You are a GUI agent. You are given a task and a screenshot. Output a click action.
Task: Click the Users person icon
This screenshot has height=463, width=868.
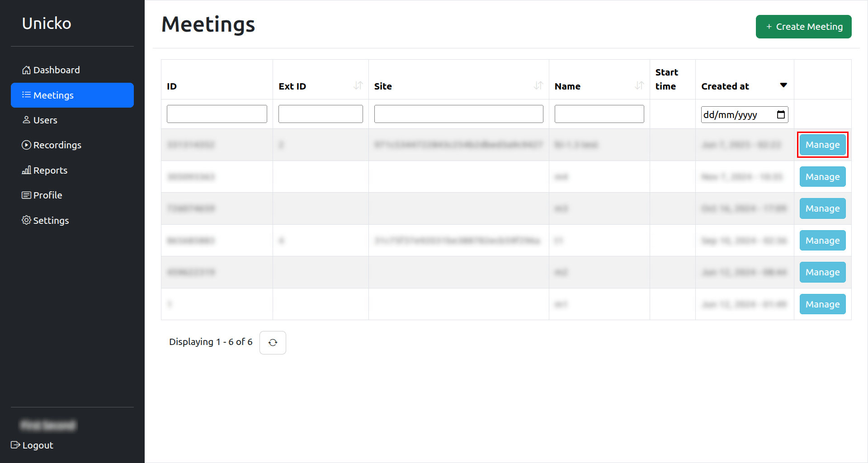click(x=27, y=120)
